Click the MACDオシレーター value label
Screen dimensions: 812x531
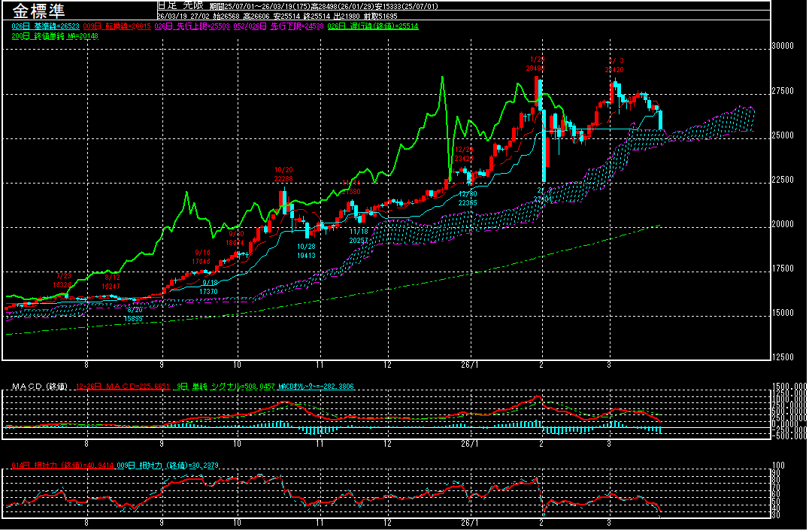[316, 387]
